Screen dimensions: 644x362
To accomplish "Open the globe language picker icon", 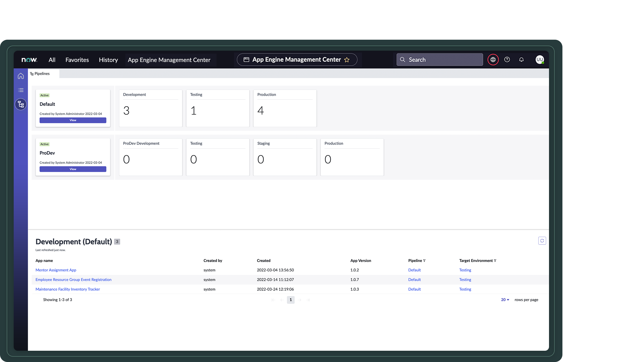I will [x=493, y=60].
